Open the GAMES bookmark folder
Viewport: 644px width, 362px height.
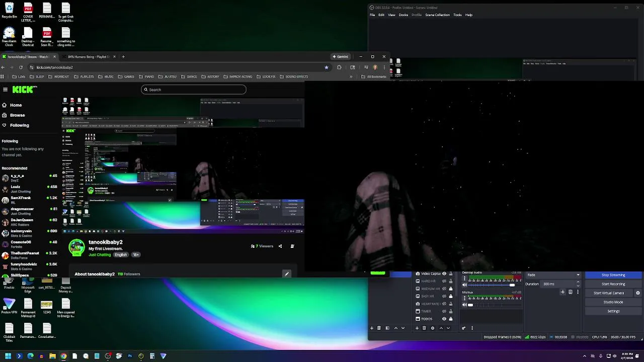[x=126, y=77]
